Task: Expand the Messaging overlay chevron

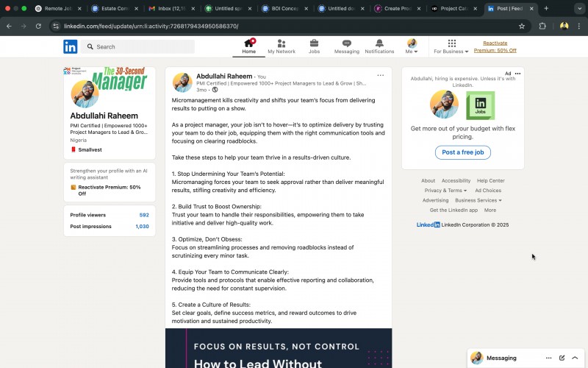Action: [x=575, y=358]
